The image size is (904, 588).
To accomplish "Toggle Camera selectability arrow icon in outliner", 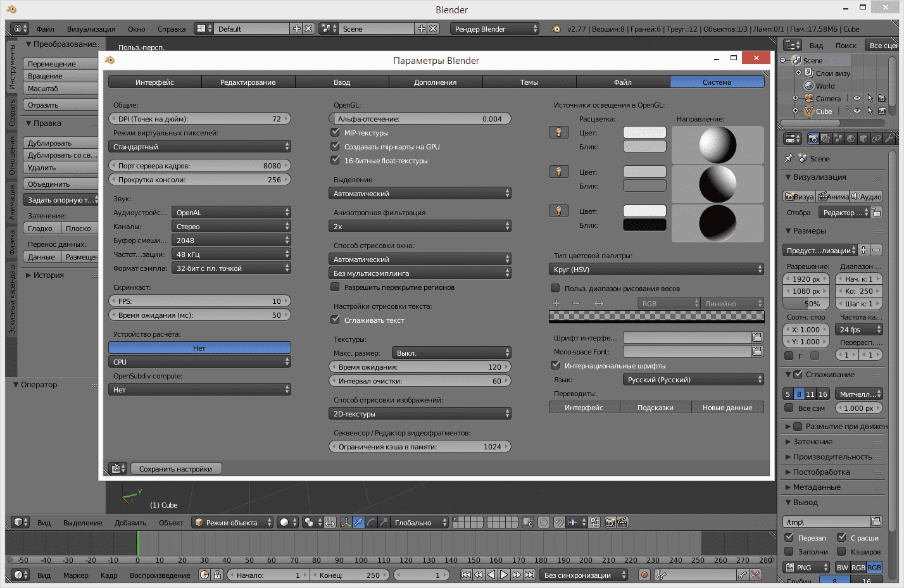I will click(x=870, y=98).
